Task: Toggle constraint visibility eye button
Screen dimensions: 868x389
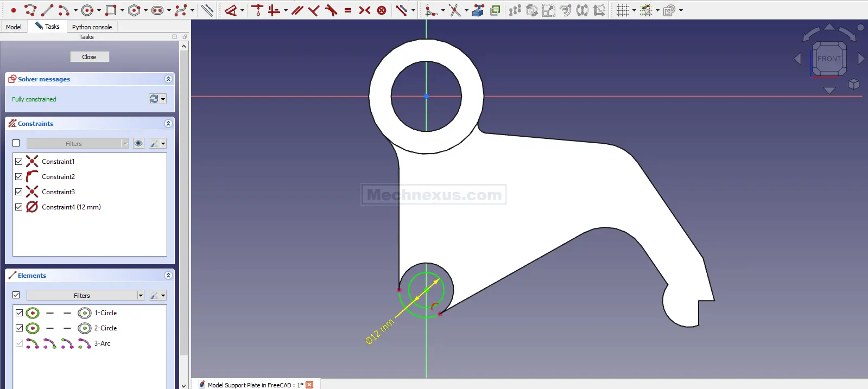Action: [x=138, y=143]
